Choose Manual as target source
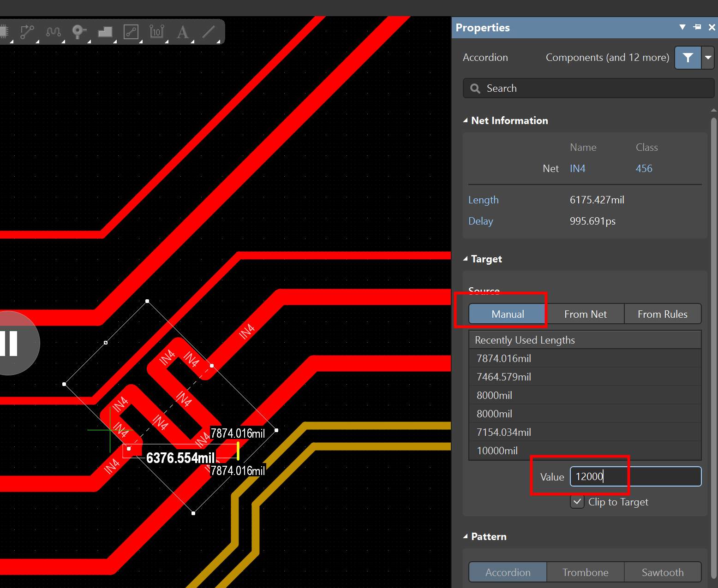The image size is (718, 588). pyautogui.click(x=508, y=314)
